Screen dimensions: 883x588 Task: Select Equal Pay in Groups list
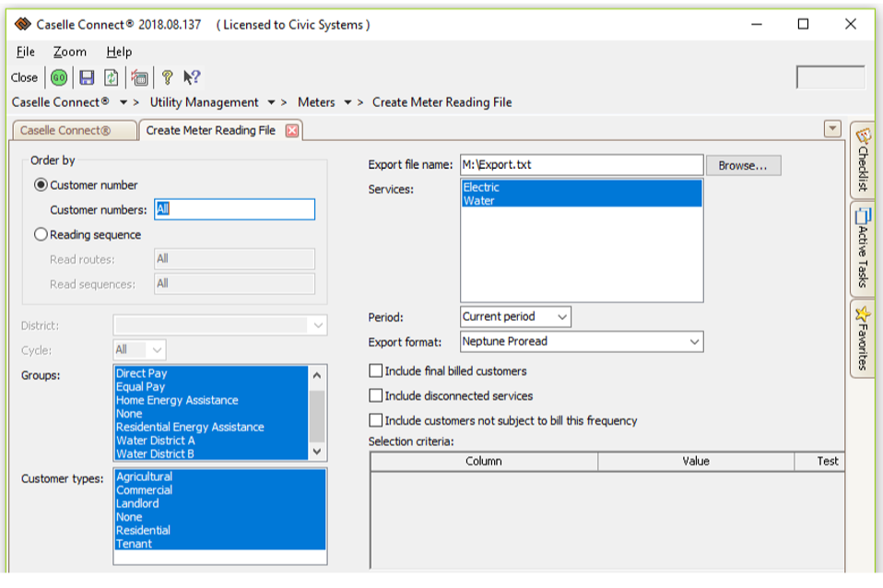211,386
